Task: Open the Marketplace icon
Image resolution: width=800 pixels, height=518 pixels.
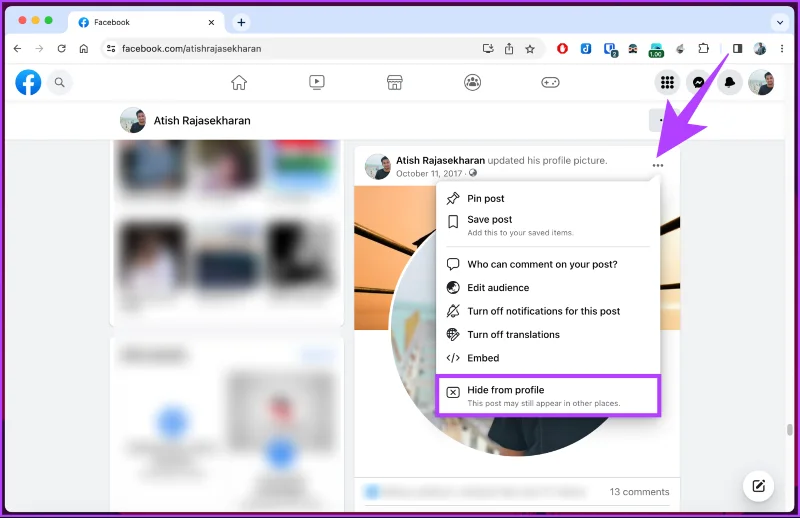Action: [x=394, y=82]
